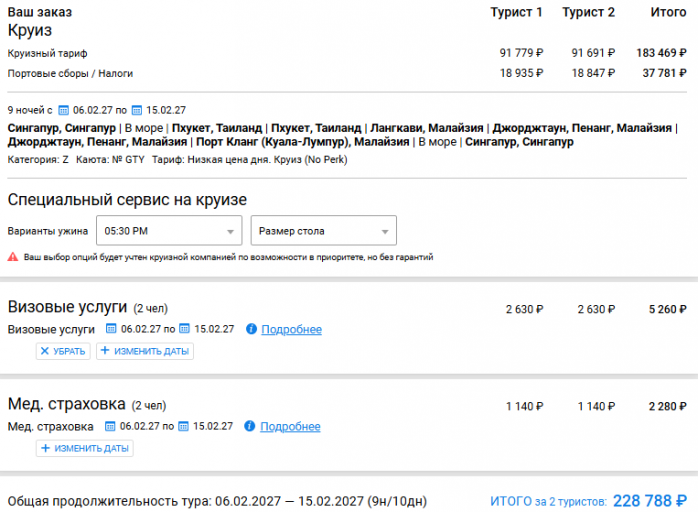The image size is (698, 512).
Task: Click Турист 2 port fee 18 847 ₽
Action: coord(593,73)
